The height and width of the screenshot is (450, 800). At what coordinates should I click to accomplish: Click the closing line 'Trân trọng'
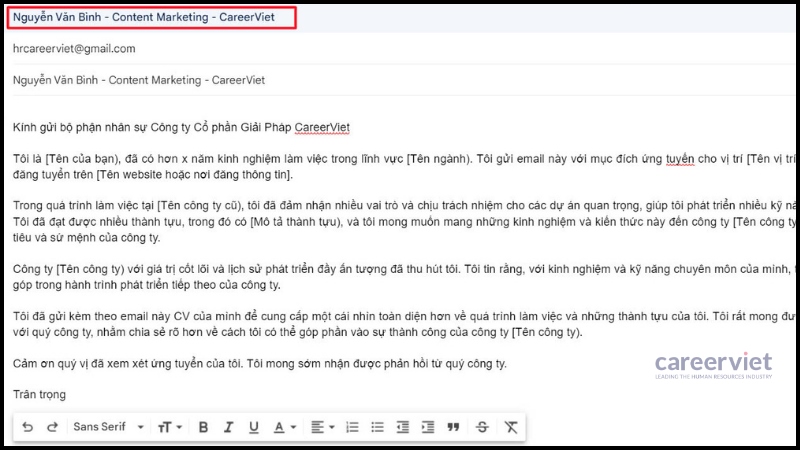coord(39,394)
